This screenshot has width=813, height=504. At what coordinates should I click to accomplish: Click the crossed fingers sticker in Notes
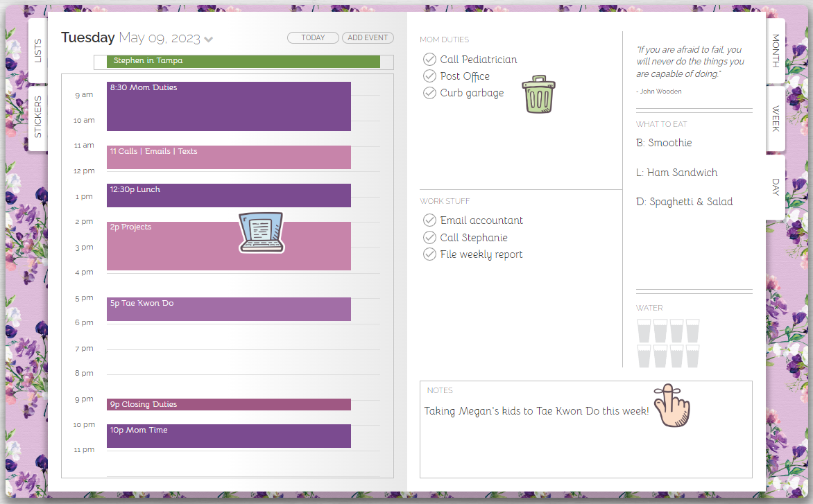click(671, 405)
